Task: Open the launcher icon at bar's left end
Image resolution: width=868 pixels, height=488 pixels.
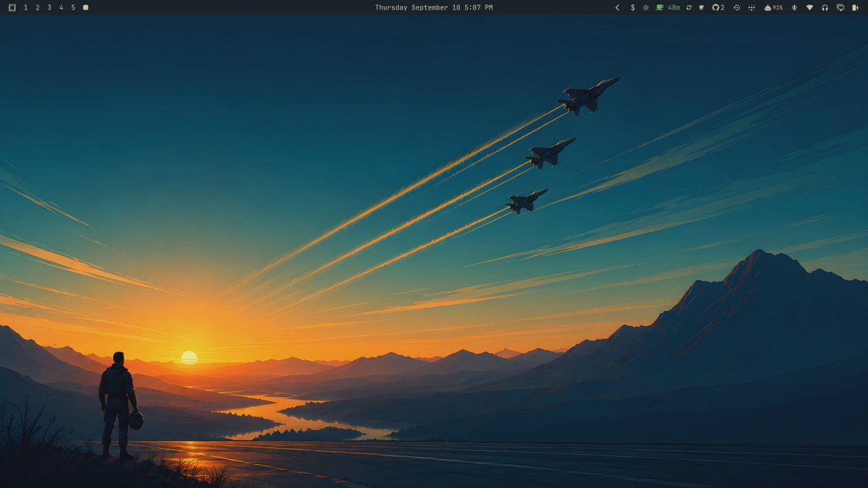Action: [x=12, y=7]
